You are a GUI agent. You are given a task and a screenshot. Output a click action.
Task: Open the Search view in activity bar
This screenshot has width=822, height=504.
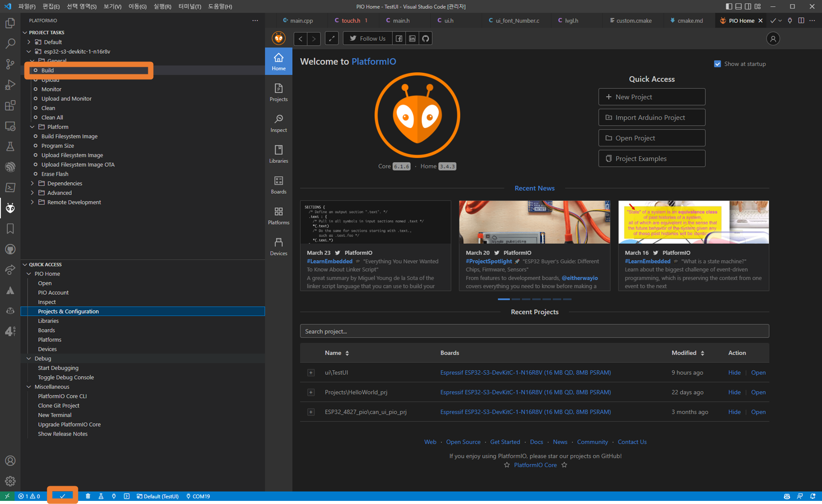tap(10, 44)
